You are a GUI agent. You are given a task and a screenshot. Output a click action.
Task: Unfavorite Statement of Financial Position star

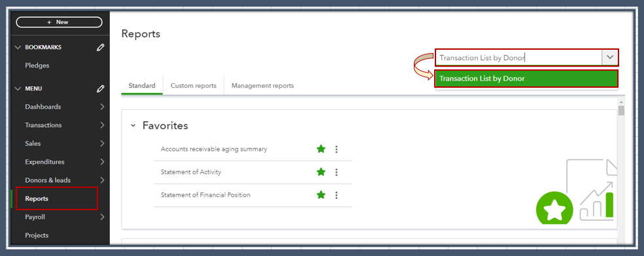pos(321,194)
